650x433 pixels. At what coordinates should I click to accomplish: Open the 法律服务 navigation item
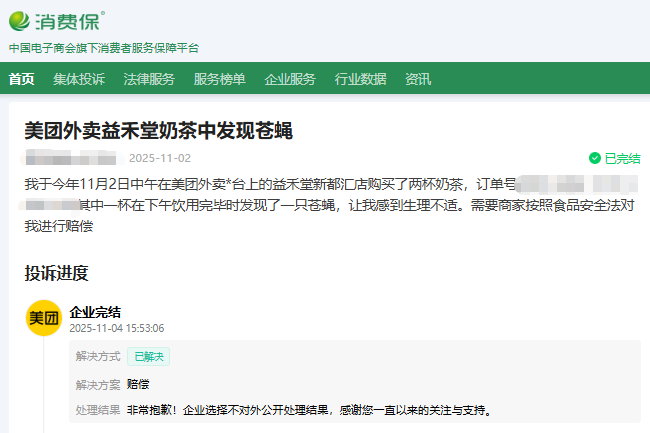pos(149,80)
